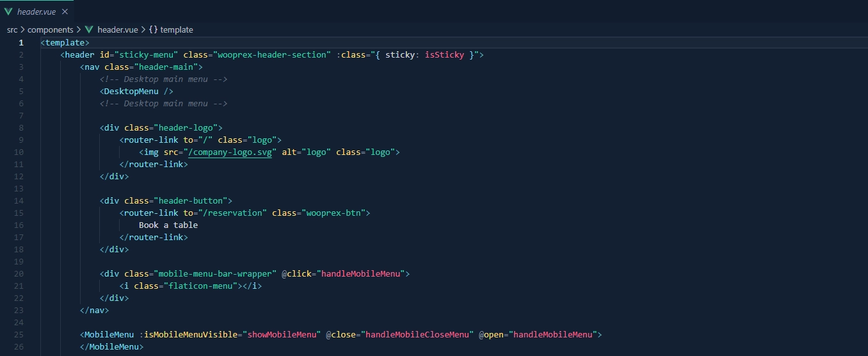The height and width of the screenshot is (356, 868).
Task: Click line number 25 in the gutter
Action: pyautogui.click(x=19, y=334)
